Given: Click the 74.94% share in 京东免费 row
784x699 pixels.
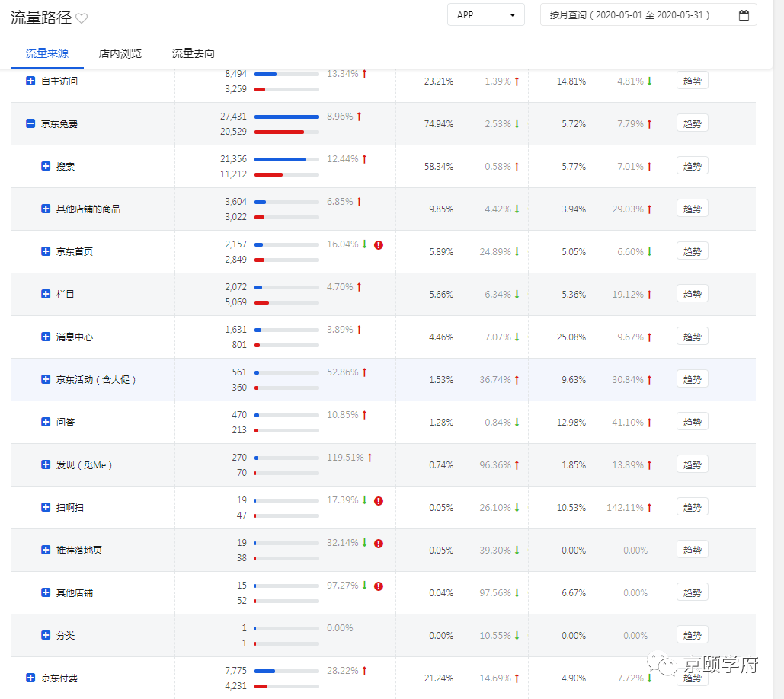Looking at the screenshot, I should [439, 124].
